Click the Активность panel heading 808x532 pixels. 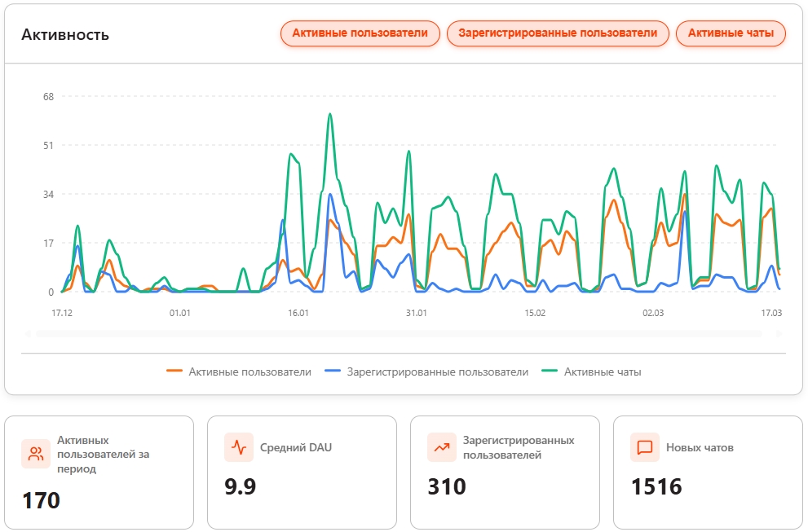65,34
